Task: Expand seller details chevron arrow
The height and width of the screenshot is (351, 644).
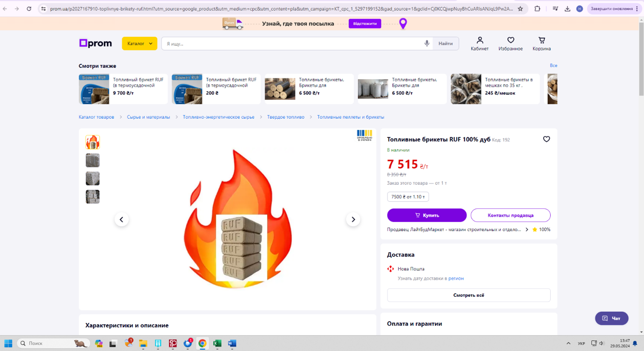Action: (x=527, y=229)
